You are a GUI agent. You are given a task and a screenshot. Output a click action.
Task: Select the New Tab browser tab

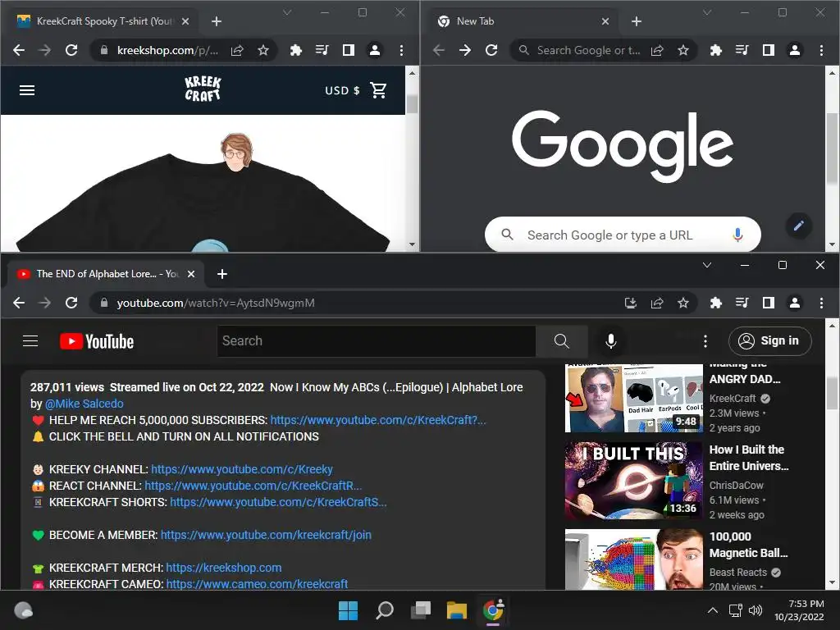tap(523, 21)
